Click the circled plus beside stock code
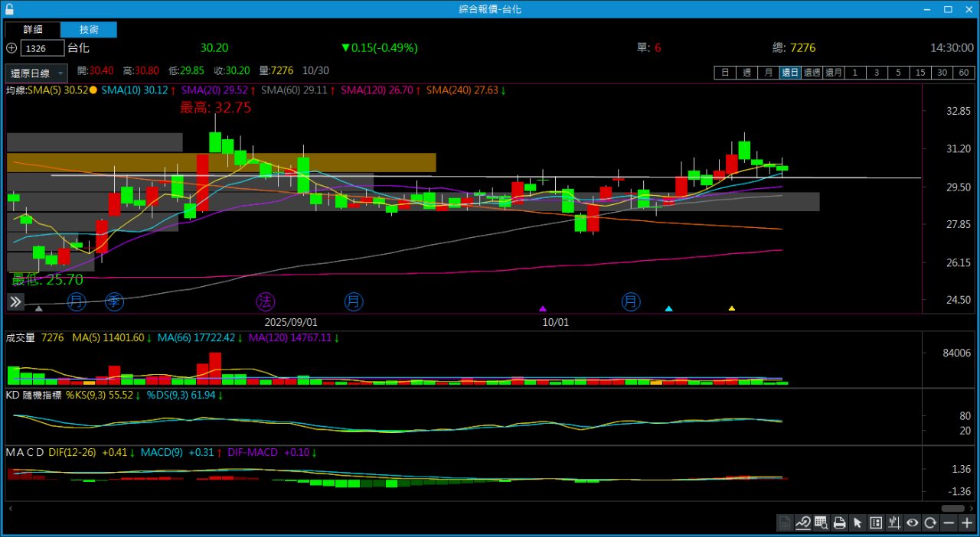980x537 pixels. pyautogui.click(x=11, y=47)
